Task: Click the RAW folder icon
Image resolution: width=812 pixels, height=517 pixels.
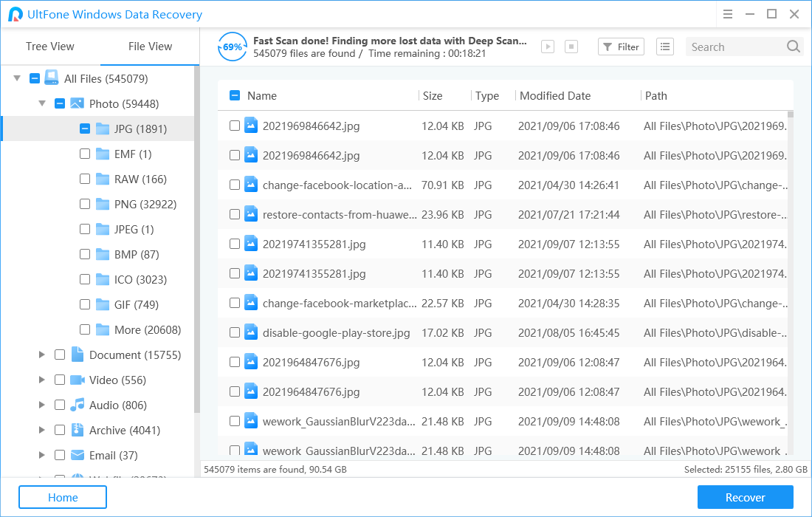Action: pyautogui.click(x=103, y=179)
